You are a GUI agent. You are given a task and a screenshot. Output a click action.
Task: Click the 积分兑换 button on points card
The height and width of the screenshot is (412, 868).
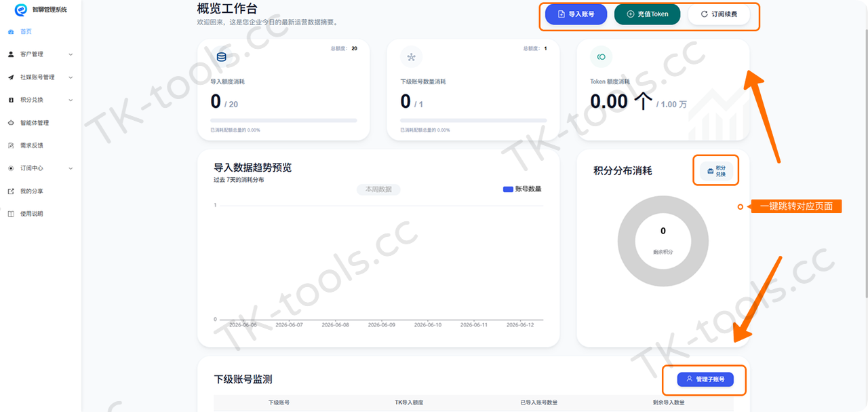716,171
